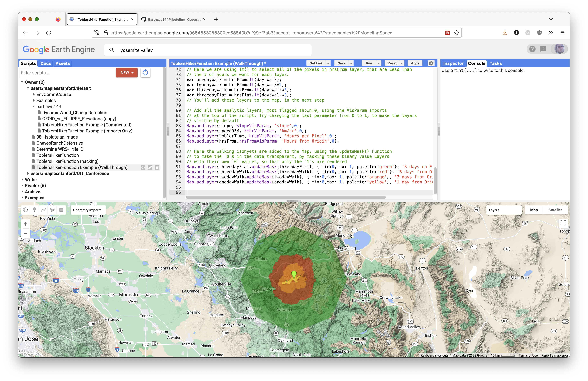Open user account avatar menu
This screenshot has height=381, width=588.
click(560, 49)
